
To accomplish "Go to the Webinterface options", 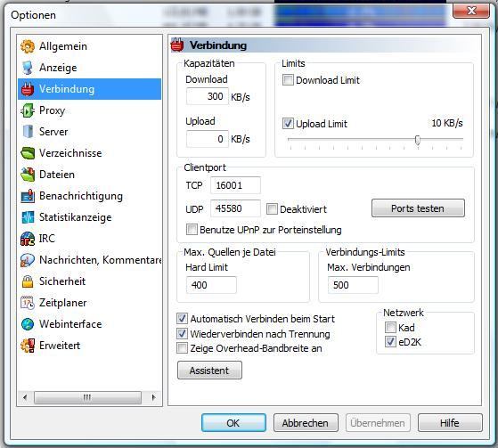I will point(90,324).
